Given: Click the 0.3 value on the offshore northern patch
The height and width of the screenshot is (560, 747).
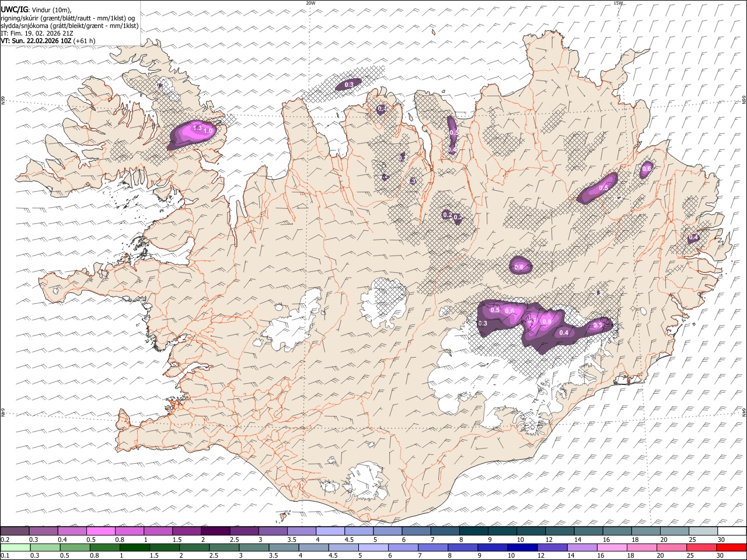Looking at the screenshot, I should click(x=349, y=85).
